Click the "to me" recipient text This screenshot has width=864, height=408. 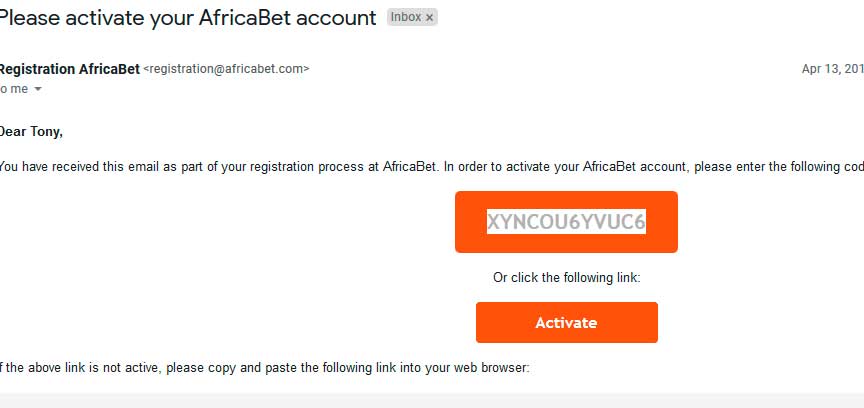[14, 89]
